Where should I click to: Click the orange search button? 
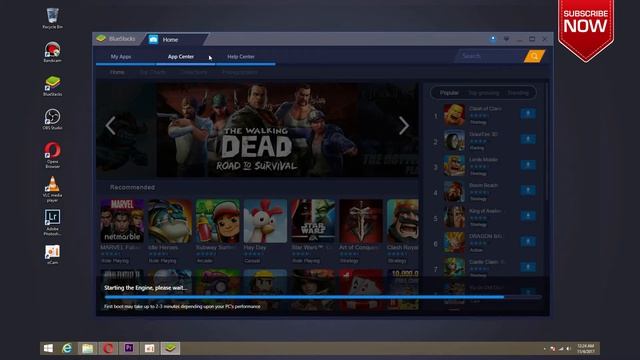[534, 56]
